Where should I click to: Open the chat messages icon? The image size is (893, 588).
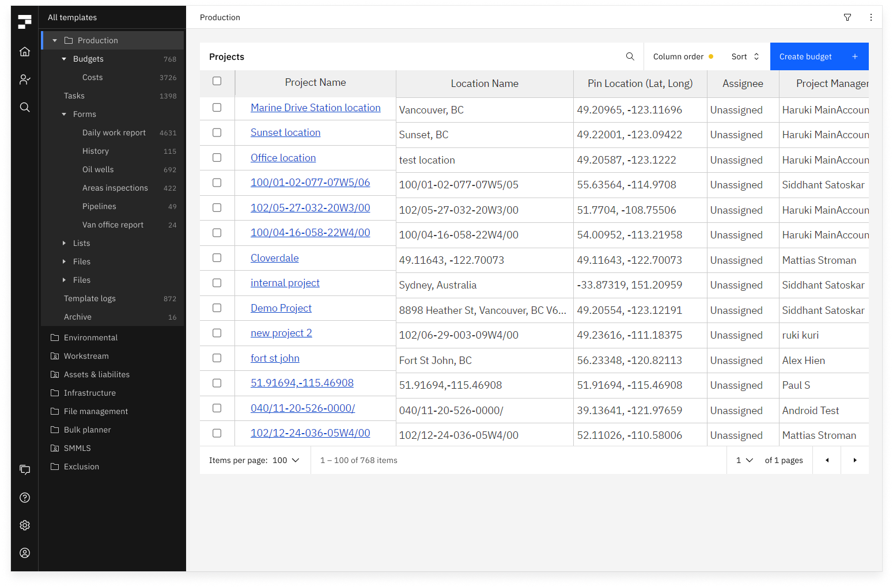25,470
